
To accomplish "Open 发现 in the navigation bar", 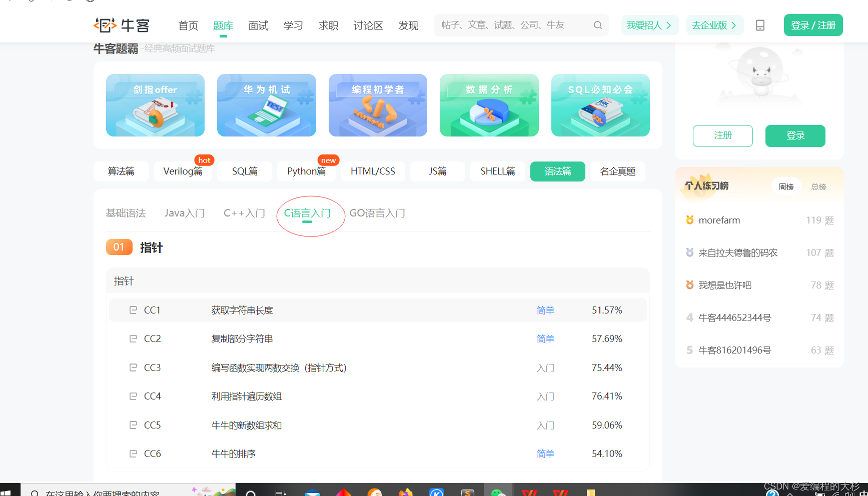I will tap(408, 25).
